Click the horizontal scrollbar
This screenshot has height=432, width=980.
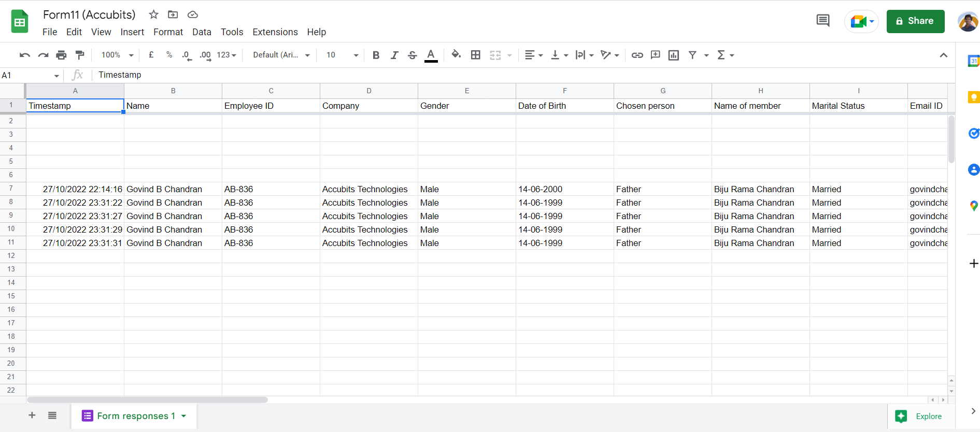[x=147, y=400]
